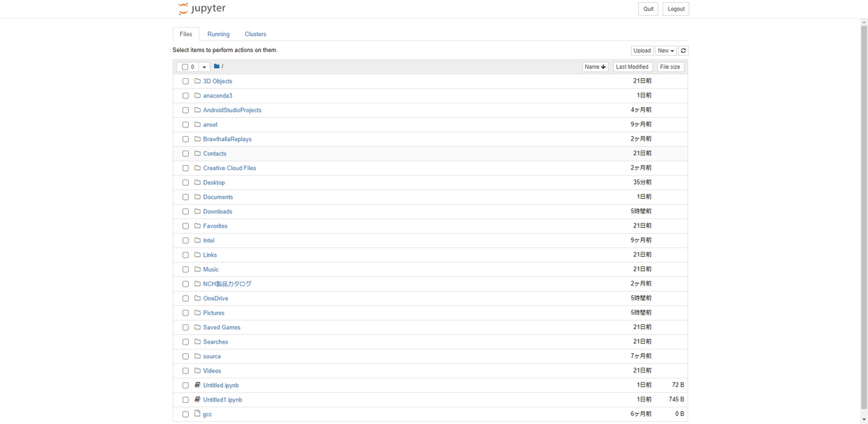
Task: Click the 6ヶ月前 modified time
Action: coord(641,414)
